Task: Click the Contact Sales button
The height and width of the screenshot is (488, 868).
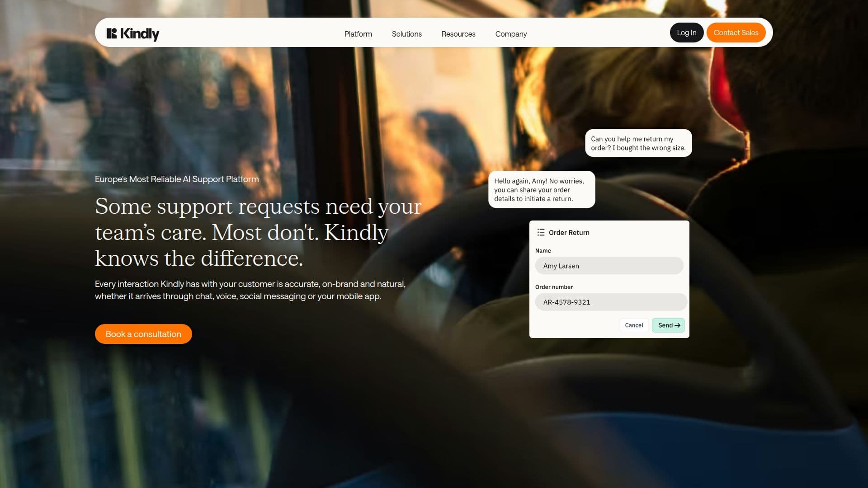Action: pos(736,33)
